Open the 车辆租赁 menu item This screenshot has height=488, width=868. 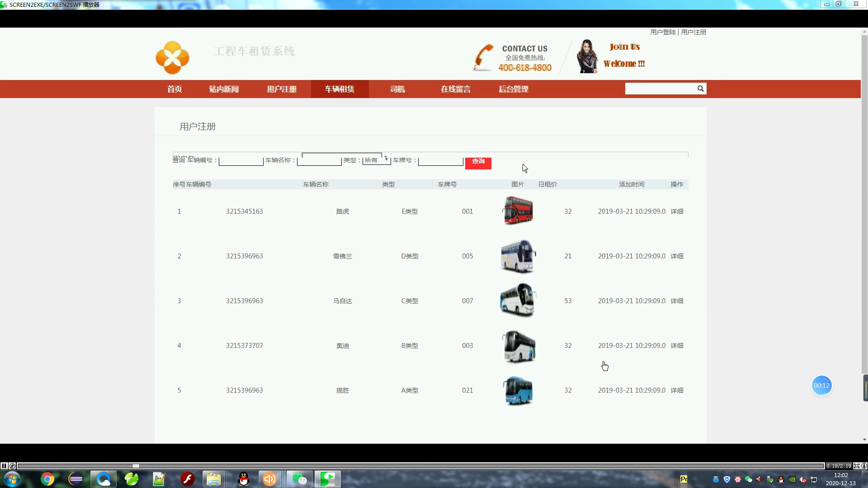(340, 89)
